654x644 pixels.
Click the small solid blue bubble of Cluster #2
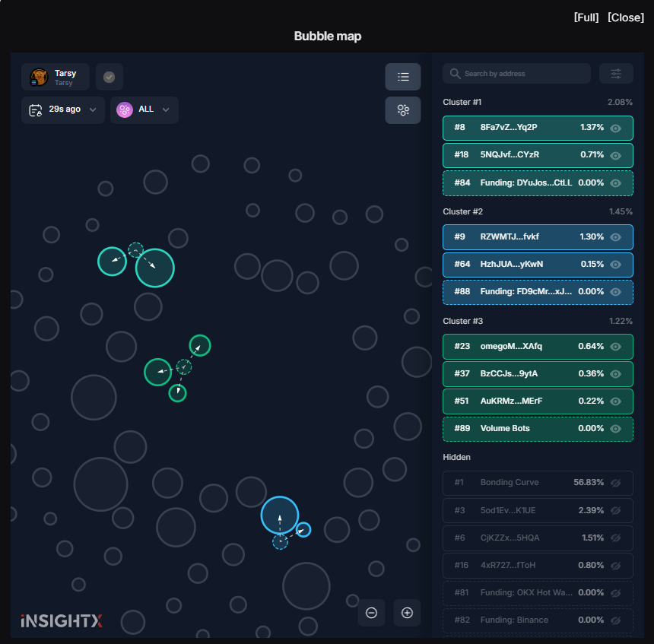[x=303, y=530]
